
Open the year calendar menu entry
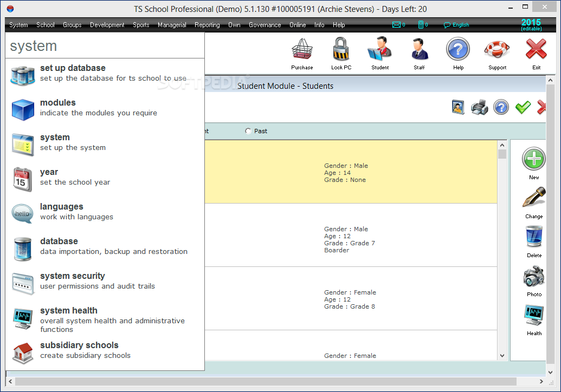(x=105, y=179)
